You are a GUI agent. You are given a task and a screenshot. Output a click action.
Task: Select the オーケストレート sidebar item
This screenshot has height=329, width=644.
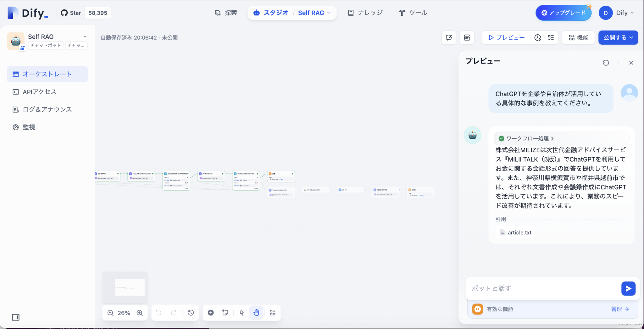[x=47, y=74]
